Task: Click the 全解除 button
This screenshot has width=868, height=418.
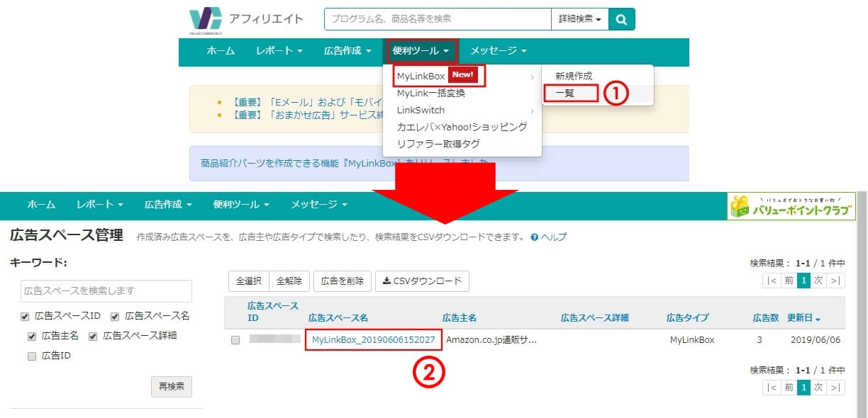Action: [288, 281]
